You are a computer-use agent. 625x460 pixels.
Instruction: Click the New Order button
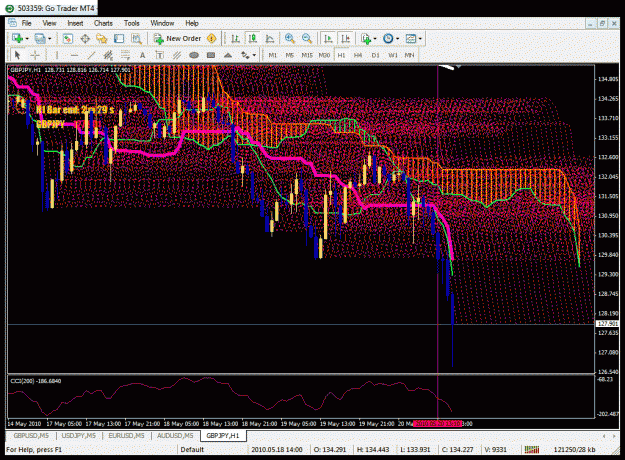(179, 39)
